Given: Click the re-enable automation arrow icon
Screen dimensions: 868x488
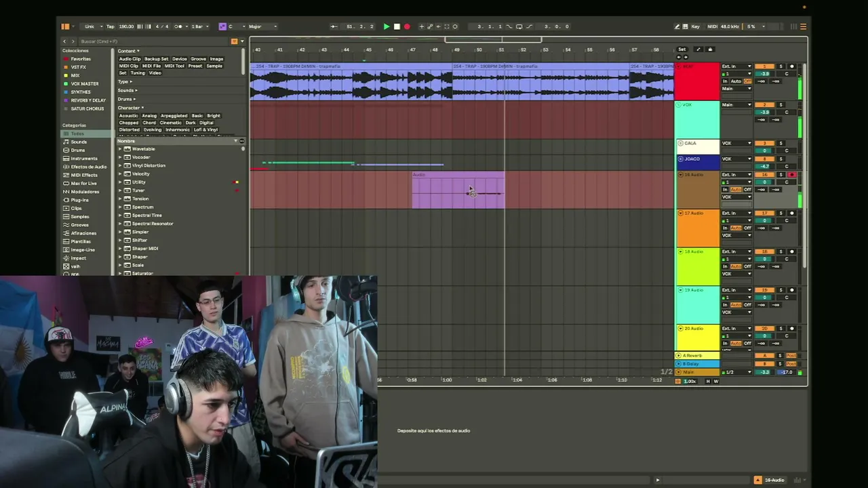Looking at the screenshot, I should point(438,26).
